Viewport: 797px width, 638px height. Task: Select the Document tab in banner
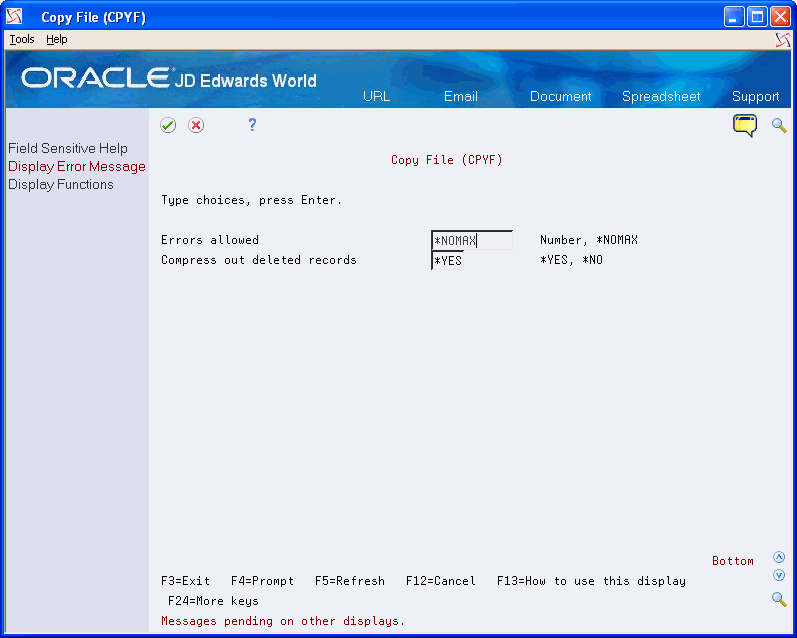[560, 96]
